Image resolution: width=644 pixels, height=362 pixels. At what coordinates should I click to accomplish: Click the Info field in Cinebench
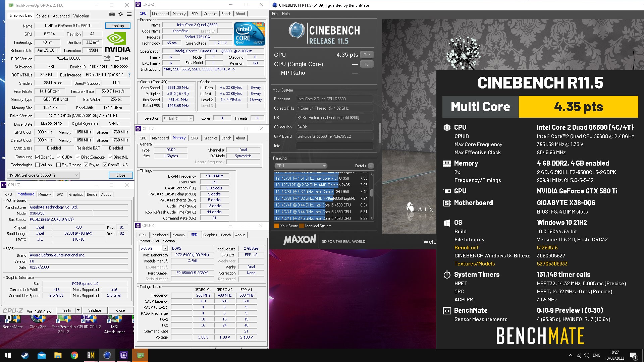click(x=334, y=146)
